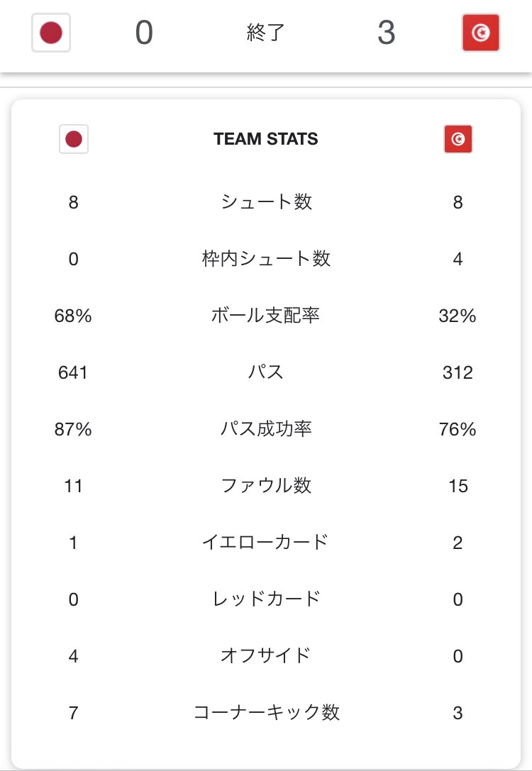The image size is (532, 771).
Task: Select the レッドカード row label
Action: [266, 599]
